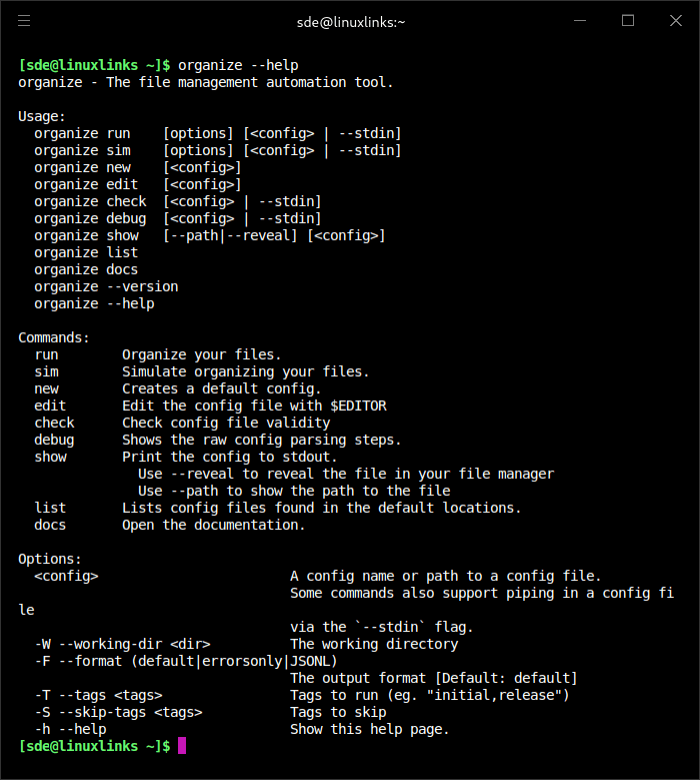This screenshot has height=780, width=700.
Task: Click the "Commands:" heading
Action: (54, 337)
